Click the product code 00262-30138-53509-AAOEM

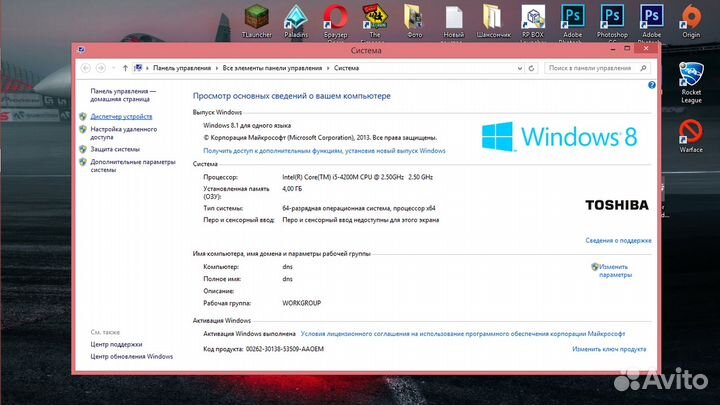(x=285, y=349)
